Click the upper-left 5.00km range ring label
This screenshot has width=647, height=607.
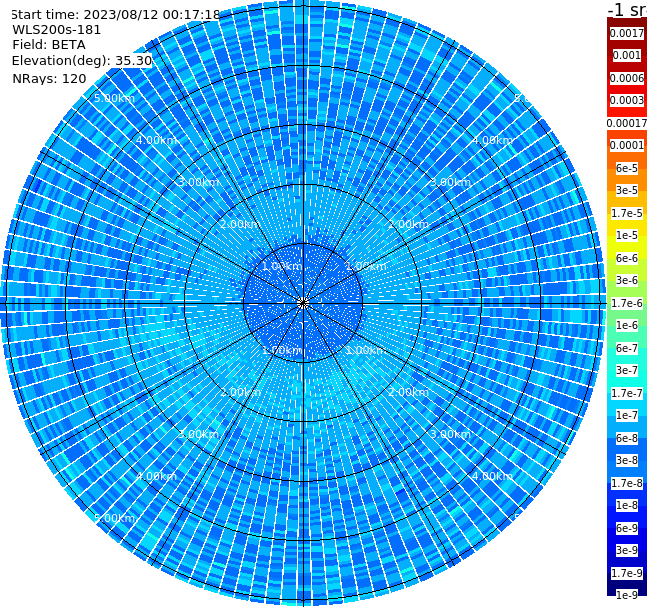pos(115,98)
